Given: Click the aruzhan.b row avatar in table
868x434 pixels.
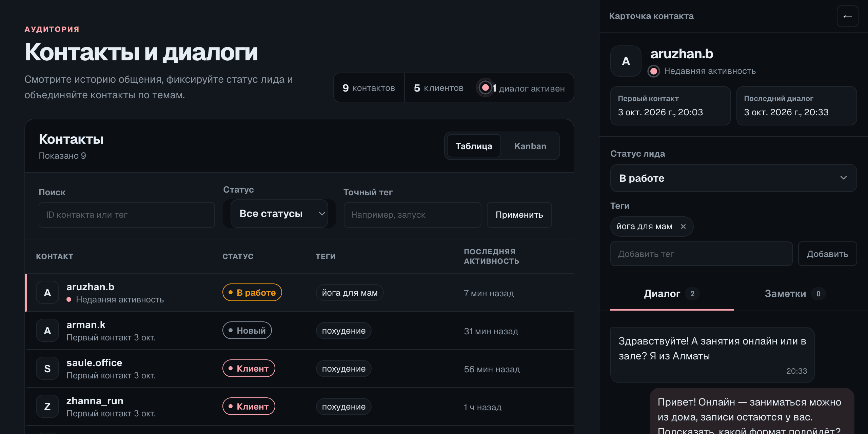Looking at the screenshot, I should click(x=47, y=293).
